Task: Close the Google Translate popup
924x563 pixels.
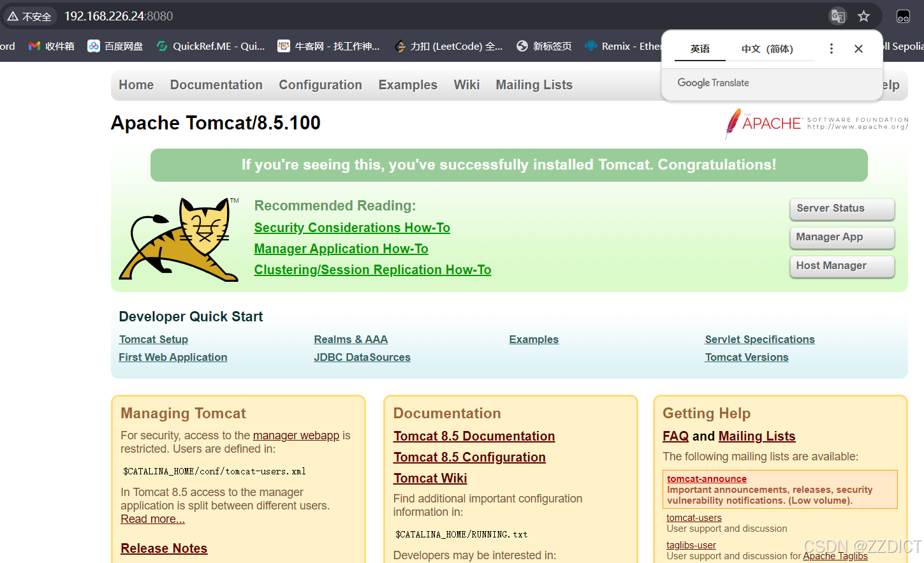Action: (858, 48)
